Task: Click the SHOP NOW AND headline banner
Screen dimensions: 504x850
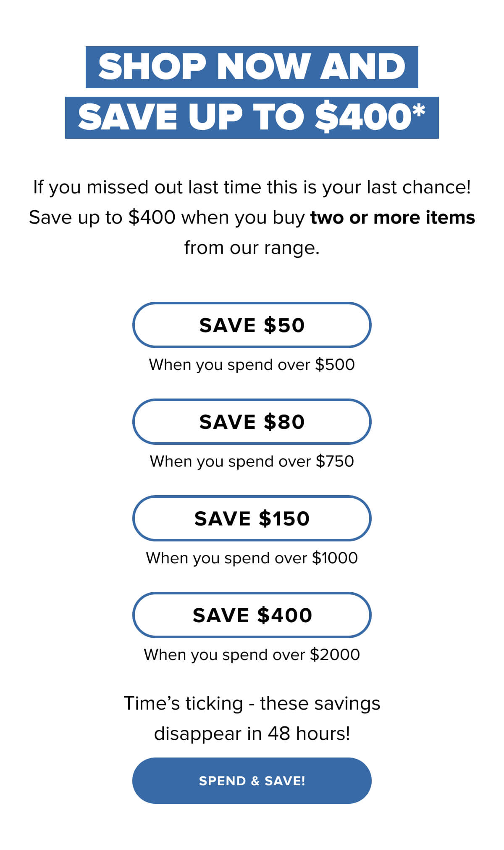Action: (x=252, y=67)
